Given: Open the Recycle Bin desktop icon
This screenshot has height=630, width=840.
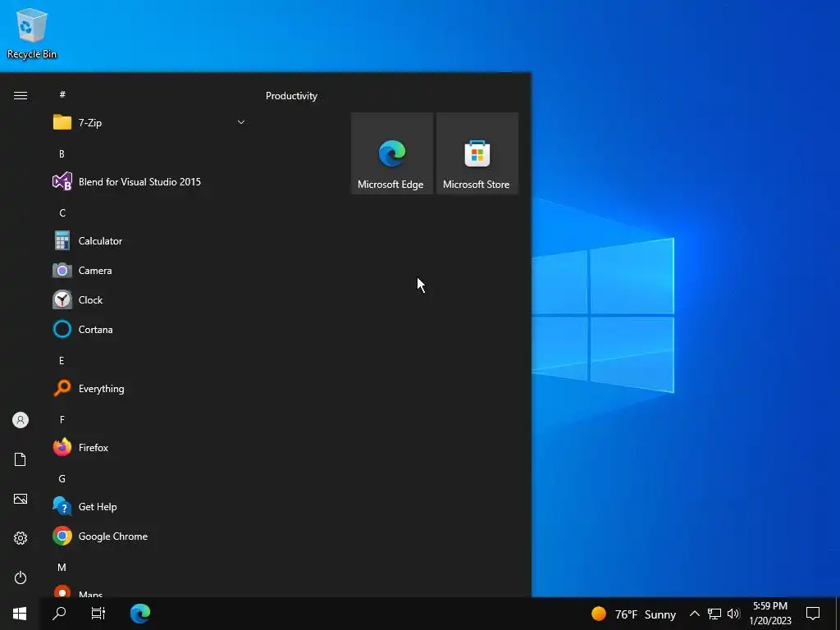Looking at the screenshot, I should (x=32, y=33).
